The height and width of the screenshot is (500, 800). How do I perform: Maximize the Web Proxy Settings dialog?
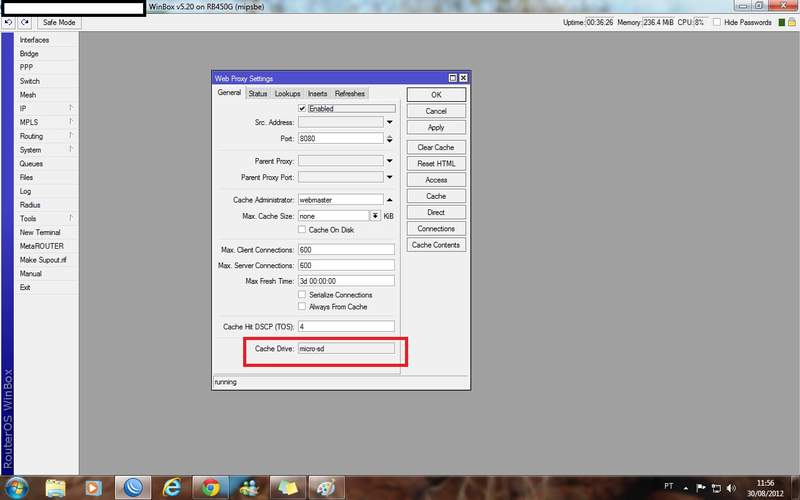453,78
